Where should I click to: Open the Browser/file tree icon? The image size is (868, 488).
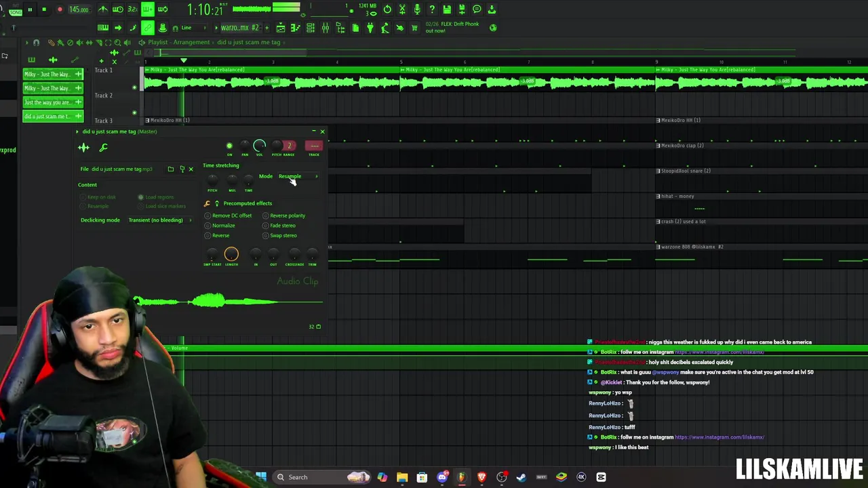click(x=340, y=28)
